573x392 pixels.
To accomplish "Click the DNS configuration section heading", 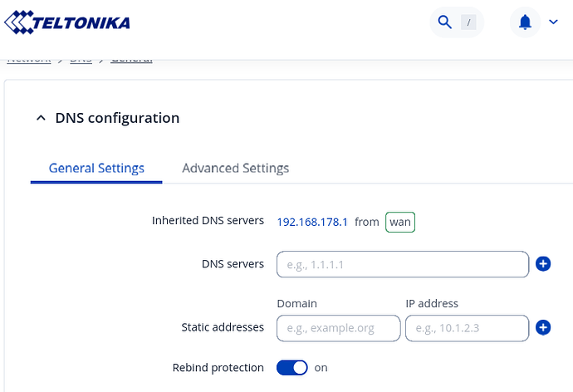I will (117, 118).
